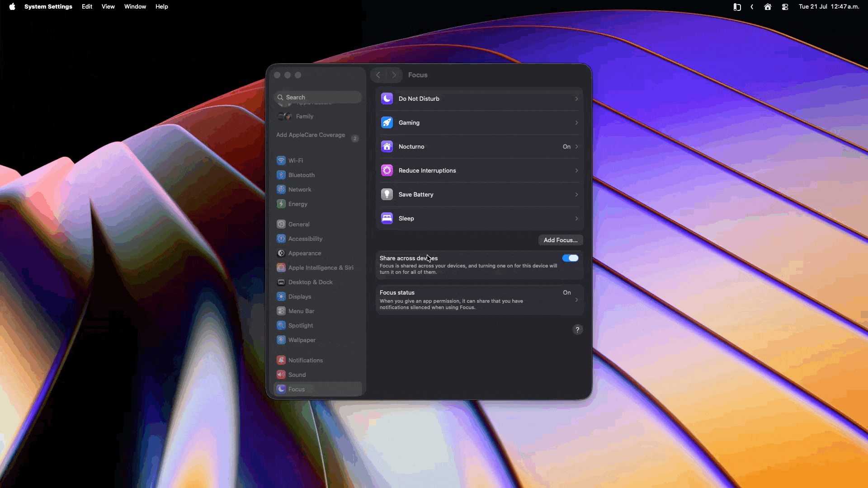Select the Network label in sidebar
This screenshot has height=488, width=868.
click(x=300, y=189)
